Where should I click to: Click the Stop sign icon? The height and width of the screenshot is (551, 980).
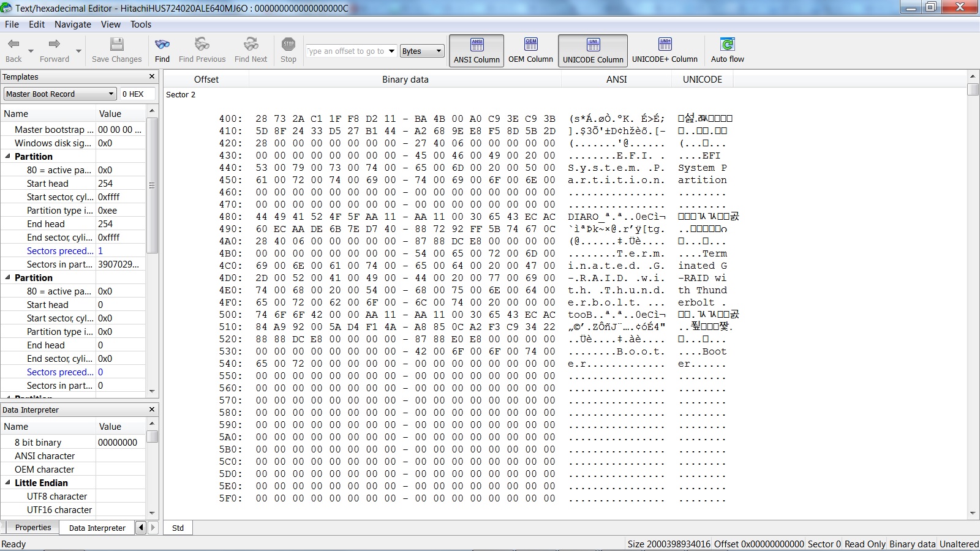pos(288,44)
